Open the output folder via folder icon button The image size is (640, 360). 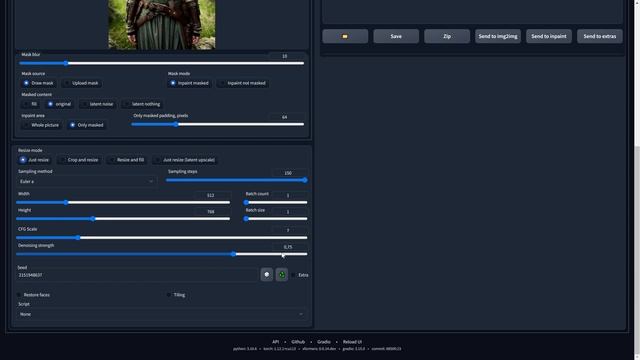[x=345, y=36]
